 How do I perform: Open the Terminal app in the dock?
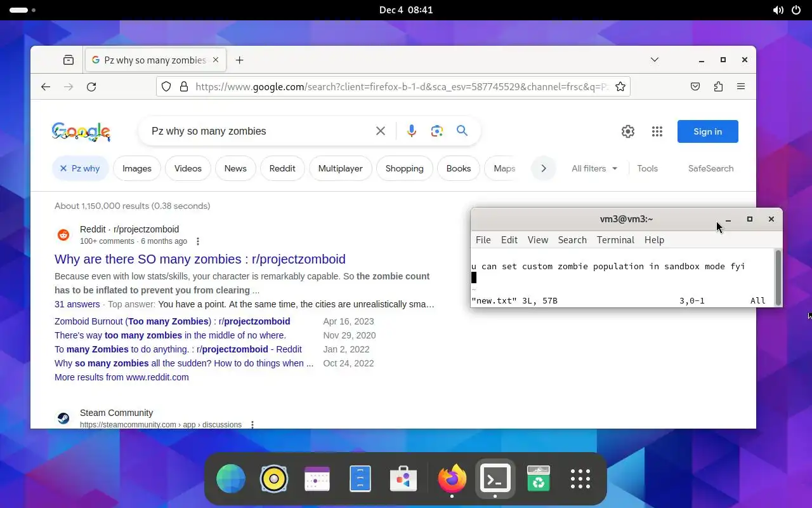pyautogui.click(x=495, y=478)
